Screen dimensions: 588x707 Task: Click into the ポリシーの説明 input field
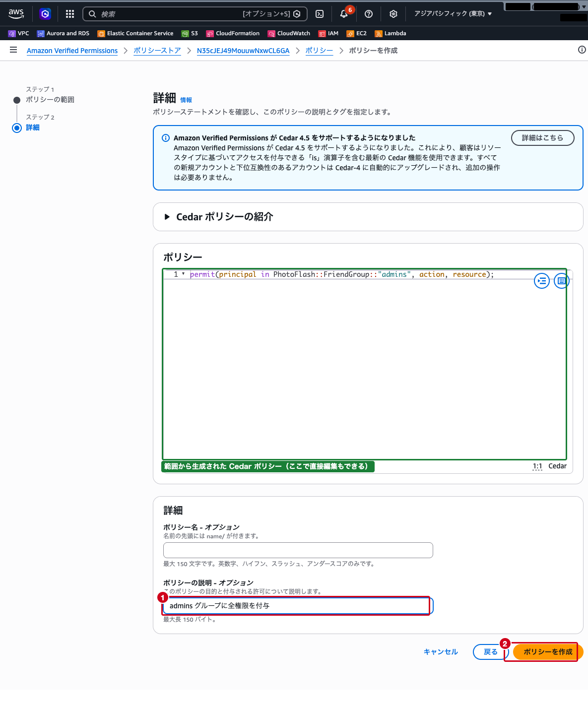(298, 606)
